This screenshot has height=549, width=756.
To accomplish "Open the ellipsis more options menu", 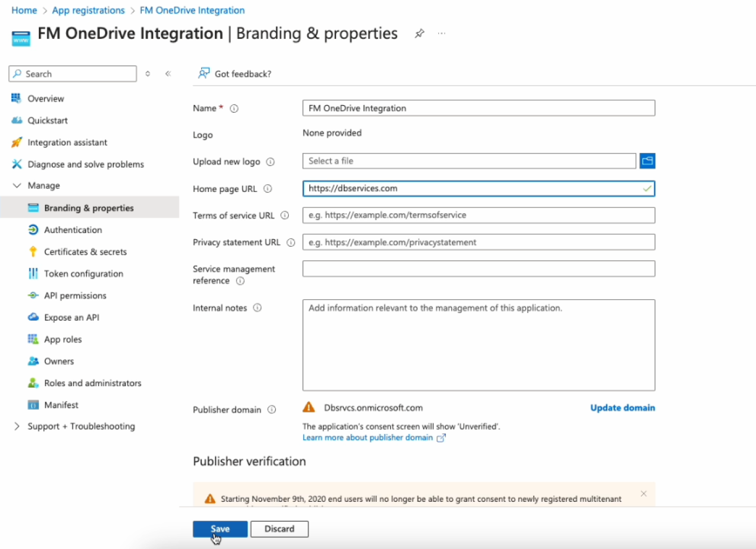I will pyautogui.click(x=441, y=34).
